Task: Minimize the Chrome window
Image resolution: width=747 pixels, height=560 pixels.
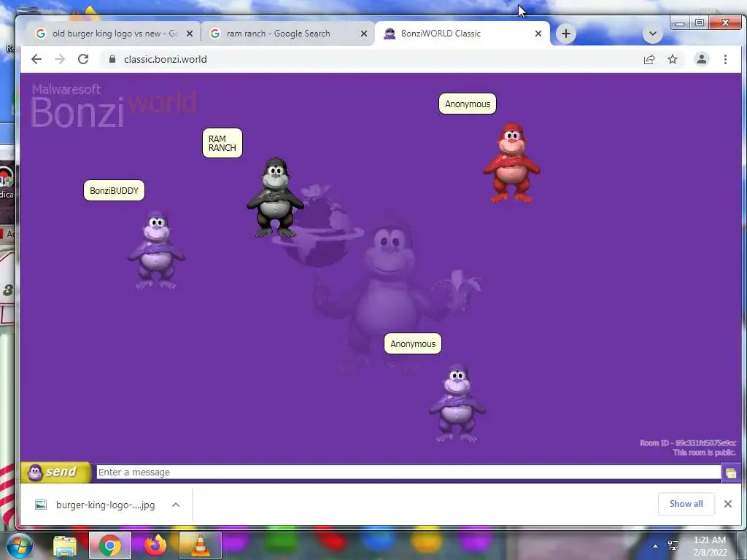Action: [x=680, y=23]
